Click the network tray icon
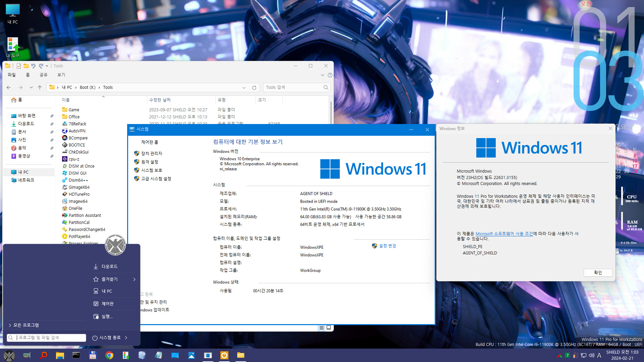644x362 pixels. click(584, 355)
